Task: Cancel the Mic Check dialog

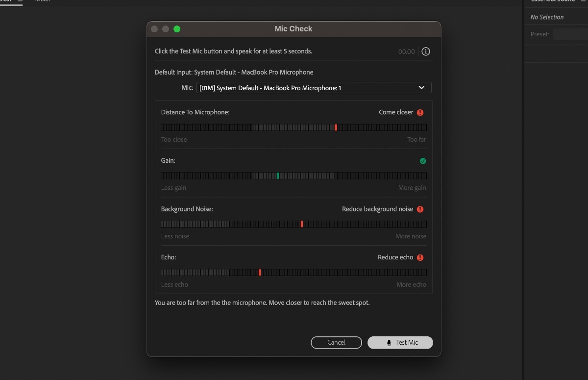Action: point(336,342)
